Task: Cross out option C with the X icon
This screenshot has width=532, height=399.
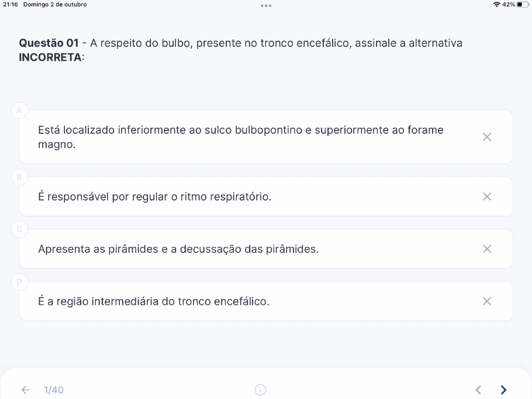Action: pos(487,249)
